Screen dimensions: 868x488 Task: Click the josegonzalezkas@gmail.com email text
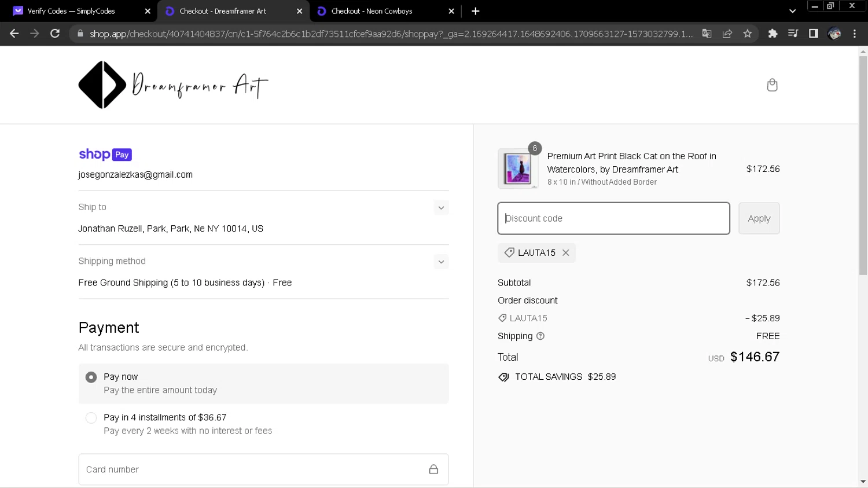click(135, 175)
